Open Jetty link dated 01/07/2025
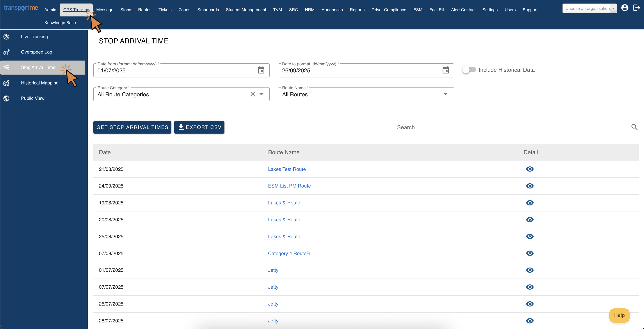The height and width of the screenshot is (329, 644). click(273, 270)
